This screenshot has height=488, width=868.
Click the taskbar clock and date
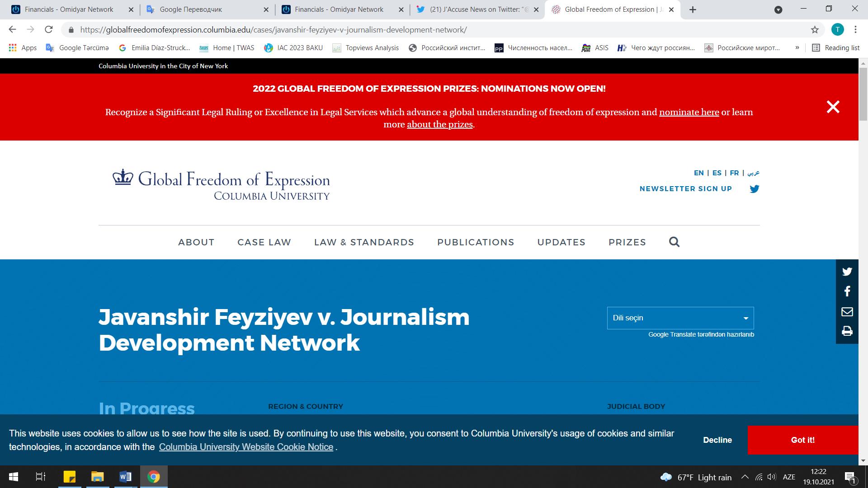pos(818,477)
